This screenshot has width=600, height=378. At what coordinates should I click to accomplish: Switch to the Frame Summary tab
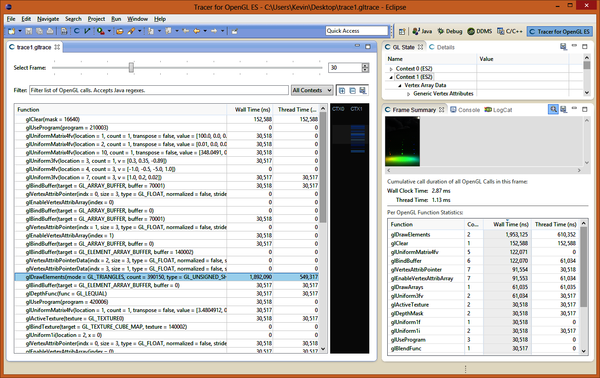coord(415,110)
